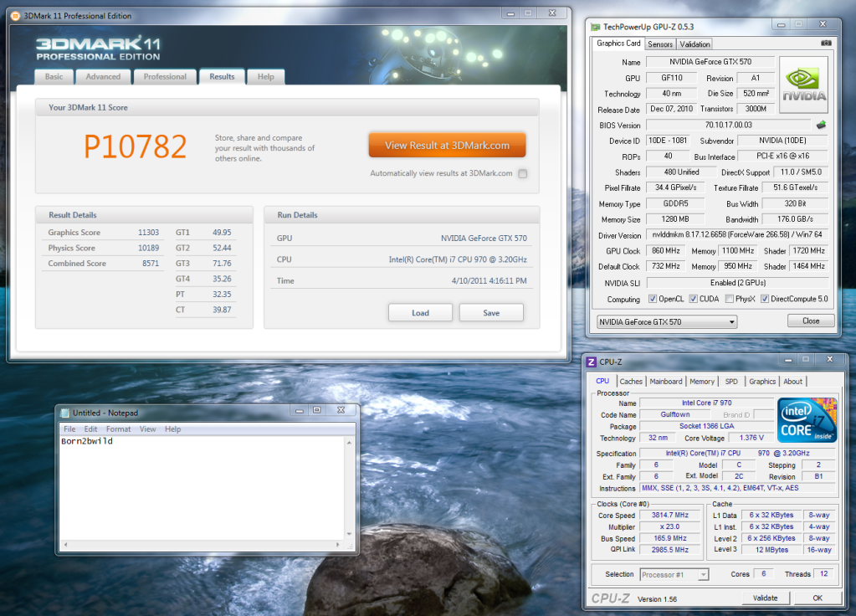Screen dimensions: 856x616
Task: Open the graphics card selection dropdown in GPU-Z
Action: 667,321
